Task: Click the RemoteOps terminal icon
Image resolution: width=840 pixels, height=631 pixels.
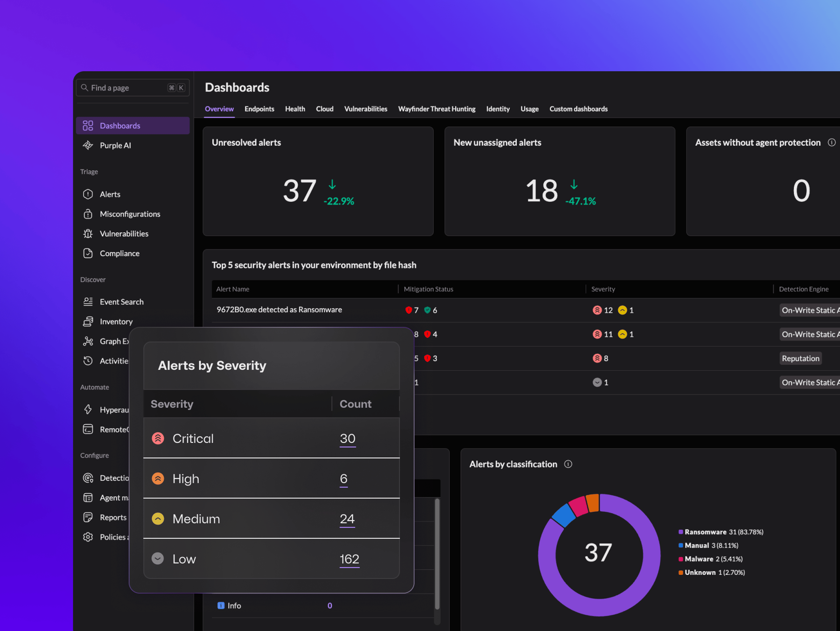Action: (x=88, y=430)
